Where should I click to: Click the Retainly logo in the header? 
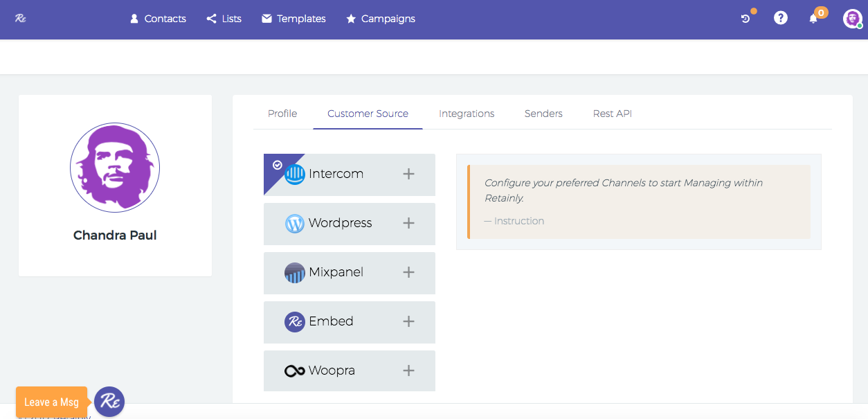21,19
